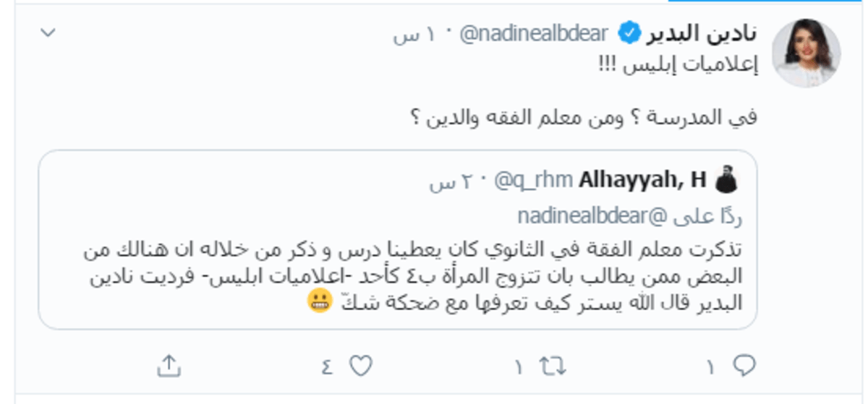Click grimacing emoji in quoted tweet
This screenshot has width=868, height=404.
[x=319, y=304]
